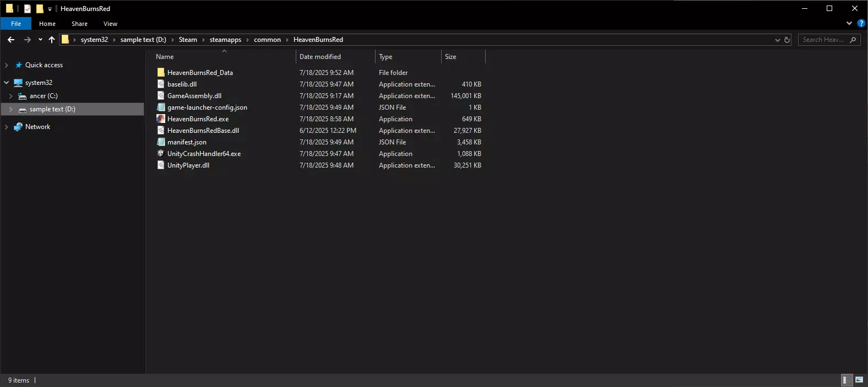Open the Share ribbon tab
This screenshot has width=868, height=387.
(79, 24)
